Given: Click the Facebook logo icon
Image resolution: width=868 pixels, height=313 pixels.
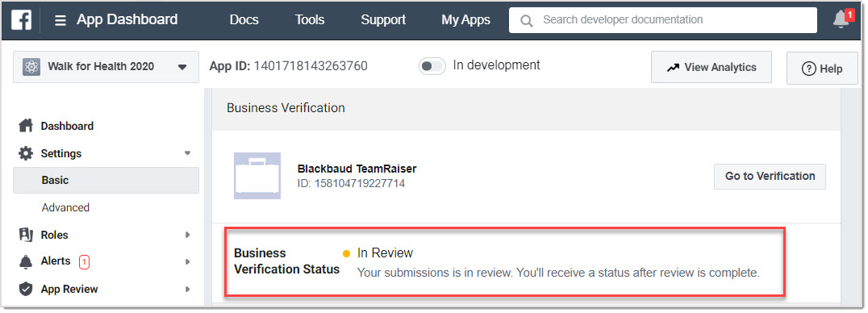Looking at the screenshot, I should tap(21, 20).
